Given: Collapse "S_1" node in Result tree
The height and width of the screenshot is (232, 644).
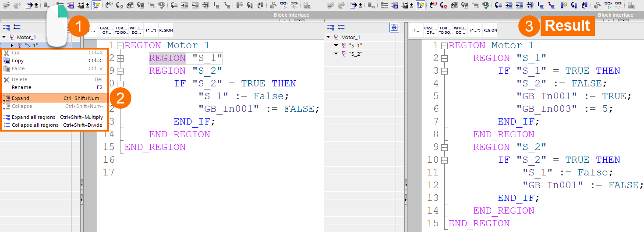Looking at the screenshot, I should click(x=336, y=45).
